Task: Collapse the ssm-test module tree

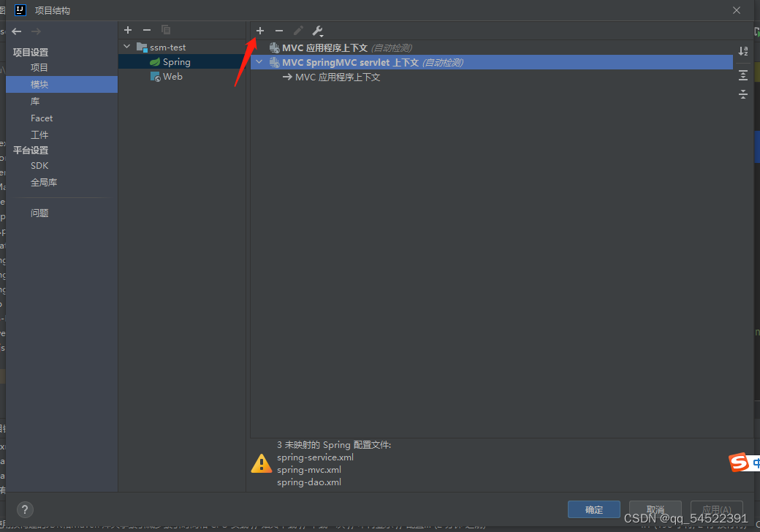Action: click(x=127, y=47)
